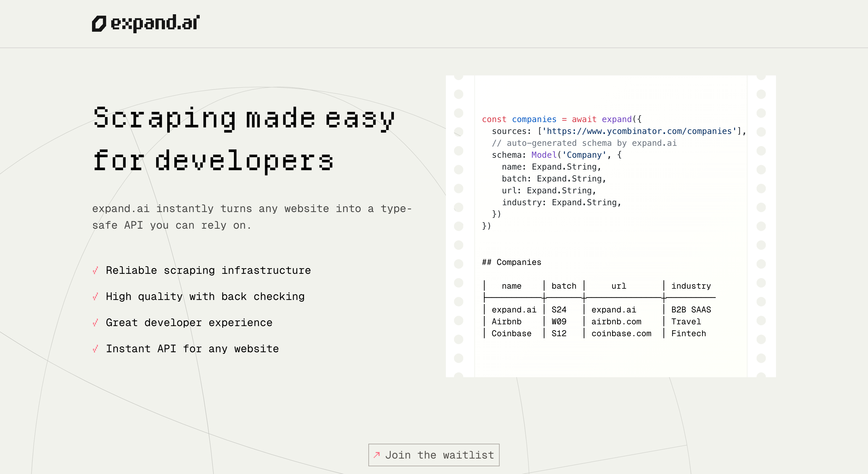Click the 'B2B SAAS' industry cell
This screenshot has width=868, height=474.
(x=691, y=309)
